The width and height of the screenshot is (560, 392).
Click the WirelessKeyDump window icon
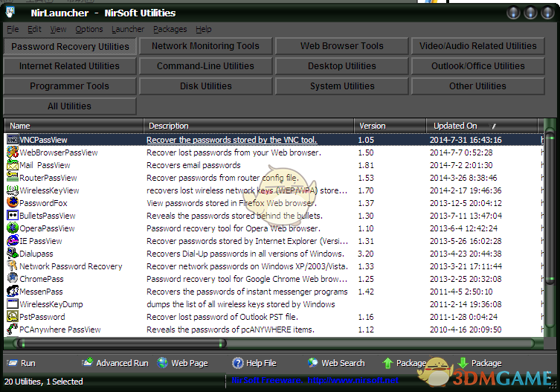(13, 304)
